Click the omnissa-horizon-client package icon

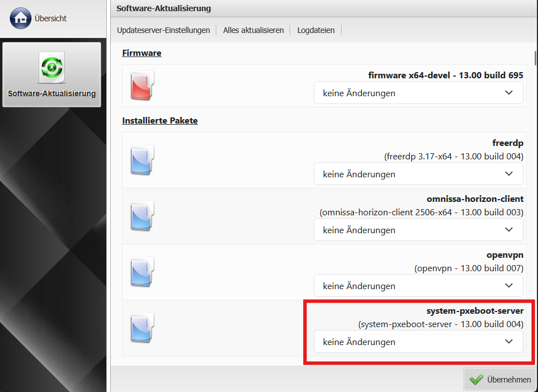[x=141, y=216]
